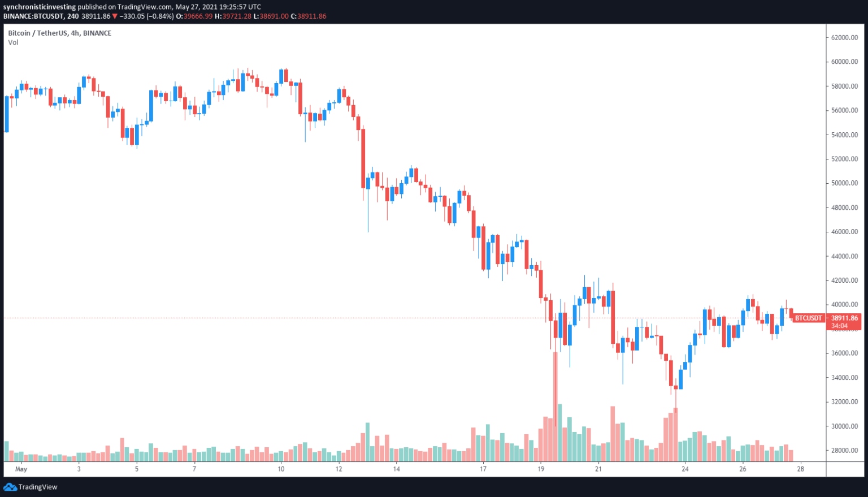Click the 62000.00 price axis label
Screen dimensions: 868x497
[844, 38]
